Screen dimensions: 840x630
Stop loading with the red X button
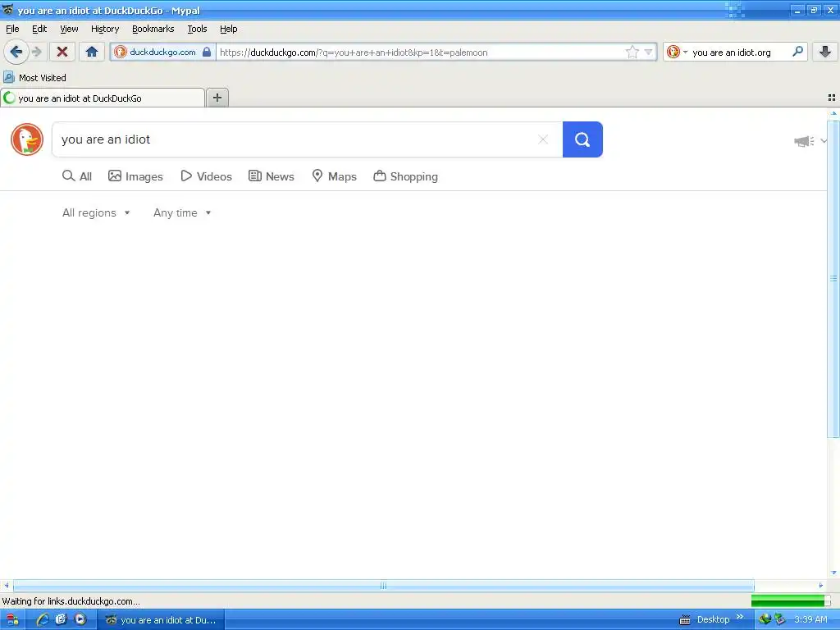coord(62,52)
